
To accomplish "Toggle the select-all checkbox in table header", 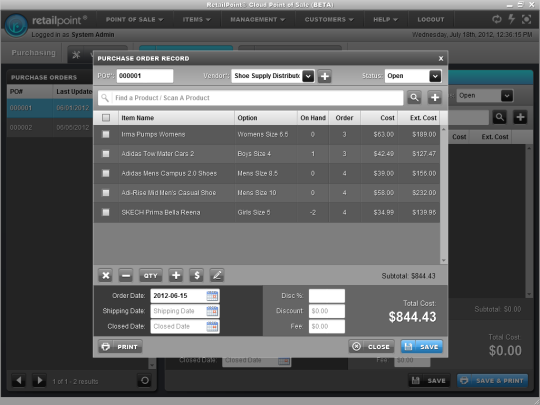I will click(x=106, y=118).
